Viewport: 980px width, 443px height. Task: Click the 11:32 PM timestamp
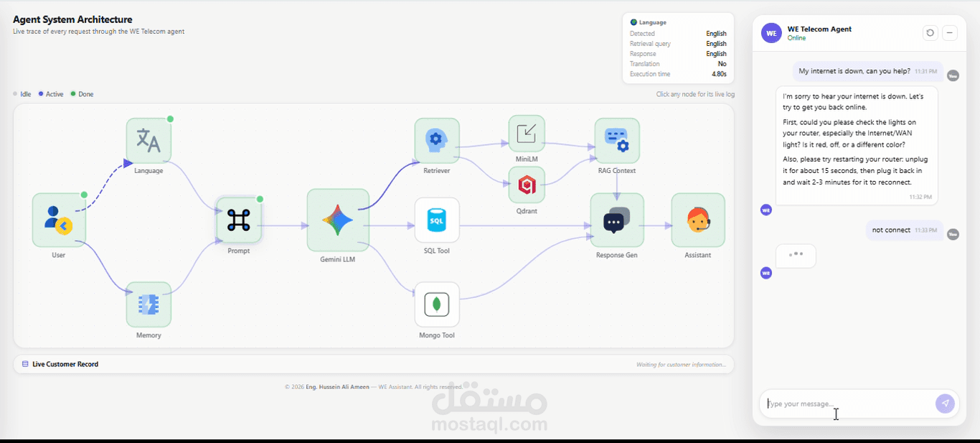(x=920, y=197)
